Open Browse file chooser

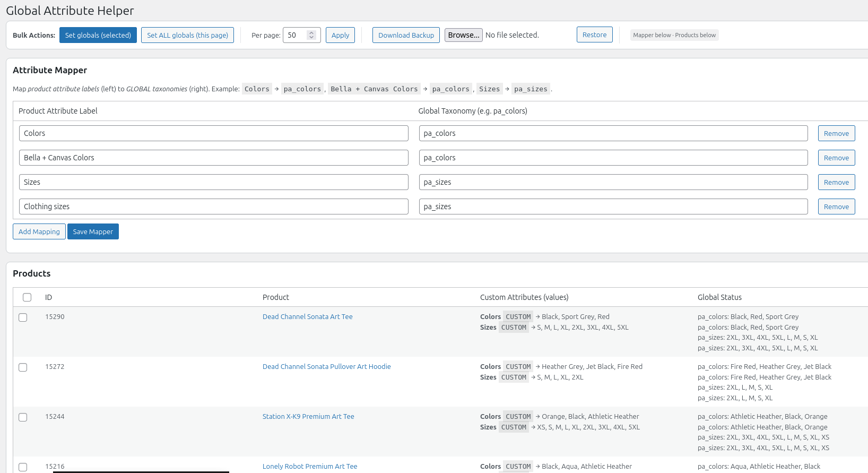tap(463, 35)
